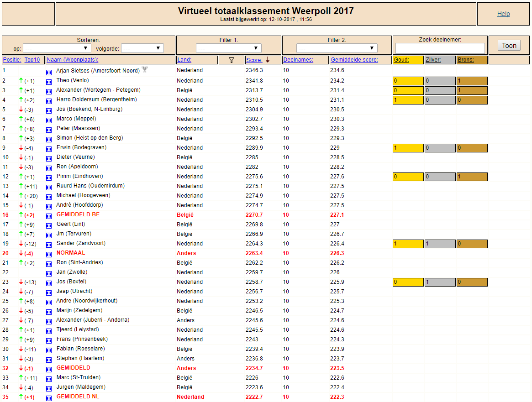
Task: Click the funnel filter icon in header
Action: coord(232,60)
